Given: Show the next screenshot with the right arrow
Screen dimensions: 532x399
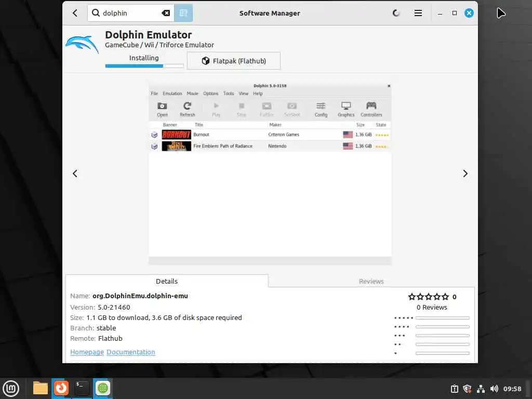Looking at the screenshot, I should click(x=465, y=174).
